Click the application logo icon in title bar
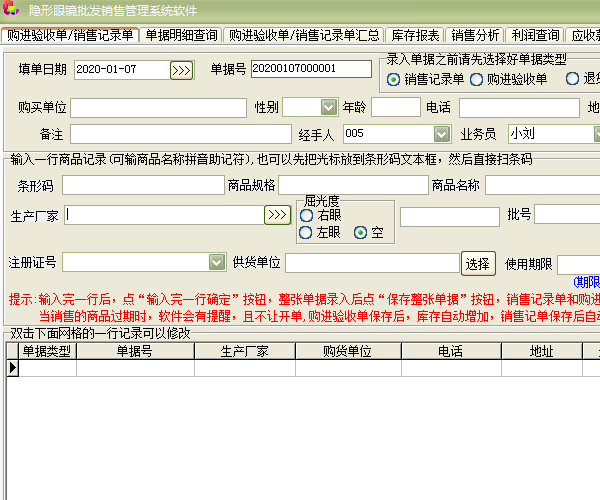Image resolution: width=600 pixels, height=500 pixels. [x=11, y=8]
